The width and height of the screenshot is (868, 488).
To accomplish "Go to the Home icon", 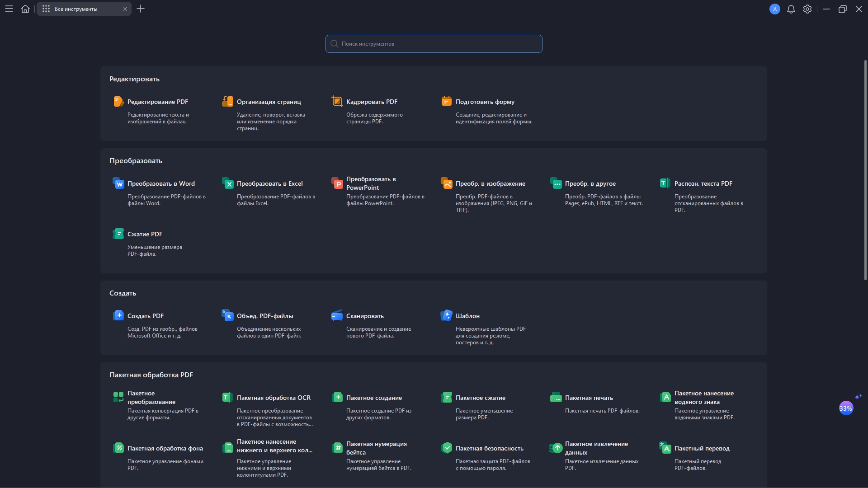I will click(x=25, y=9).
